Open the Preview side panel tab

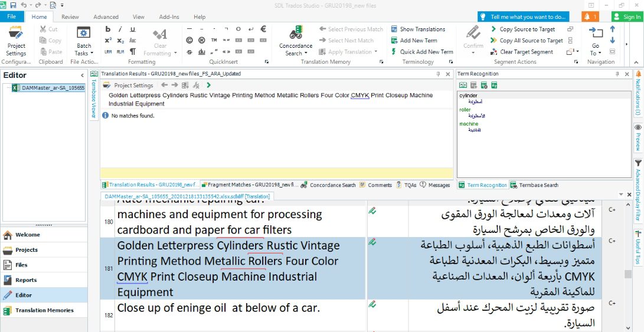tap(638, 137)
